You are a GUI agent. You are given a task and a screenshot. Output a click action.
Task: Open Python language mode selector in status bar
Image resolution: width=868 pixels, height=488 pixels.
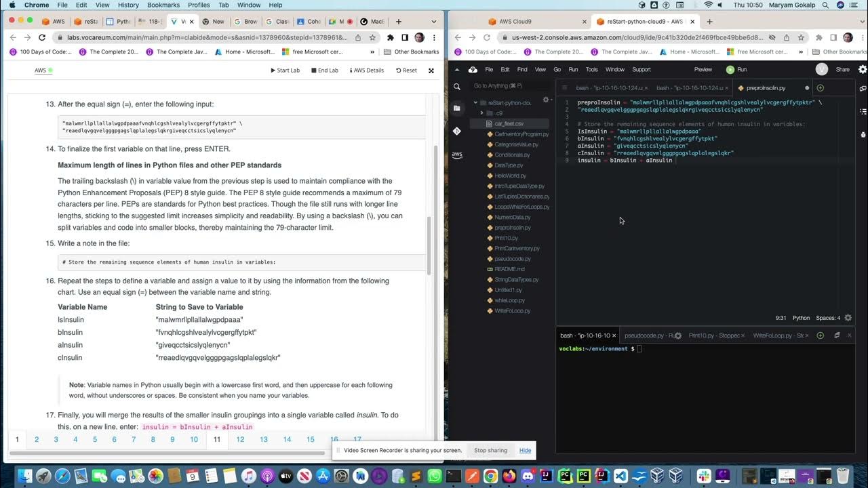[x=802, y=318]
